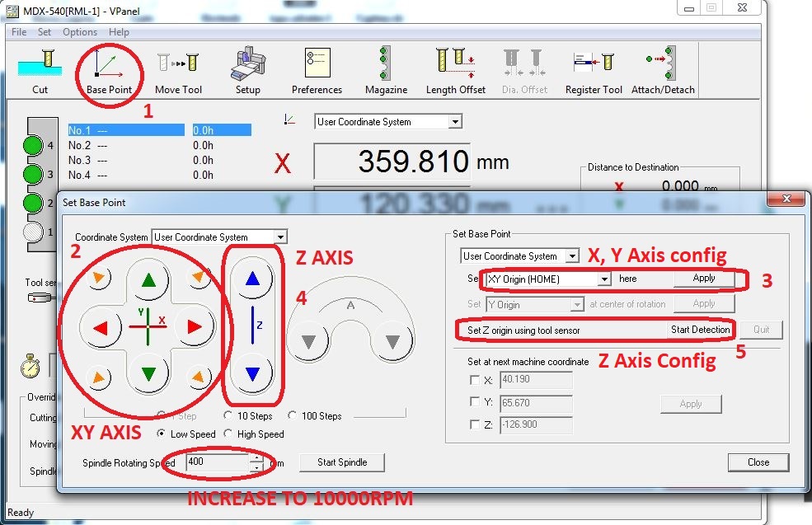Open the File menu
The image size is (812, 525).
click(19, 31)
